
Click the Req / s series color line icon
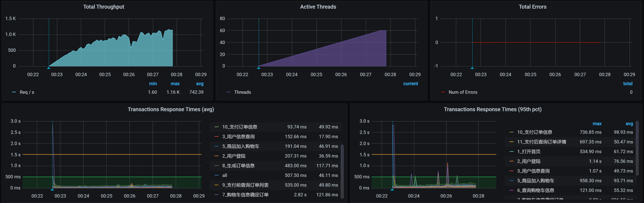pyautogui.click(x=14, y=92)
